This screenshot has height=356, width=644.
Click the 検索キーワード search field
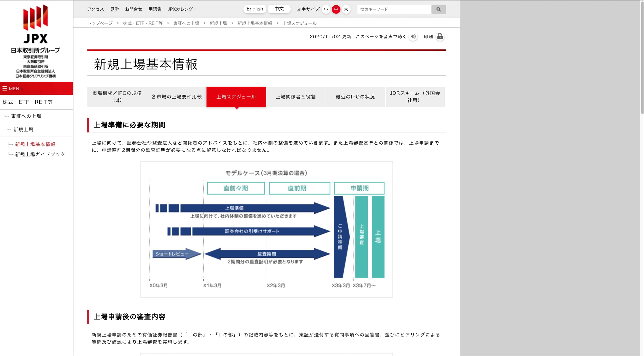click(x=394, y=9)
